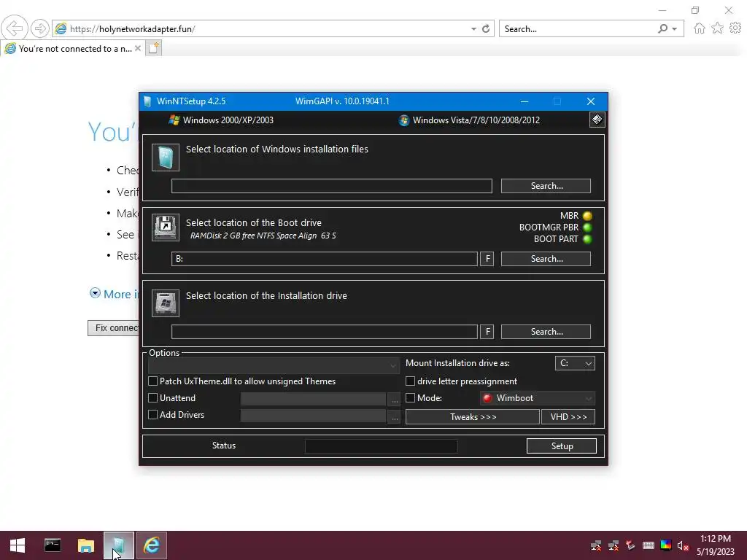
Task: Switch to Windows 2000/XP/2003 tab
Action: [221, 120]
